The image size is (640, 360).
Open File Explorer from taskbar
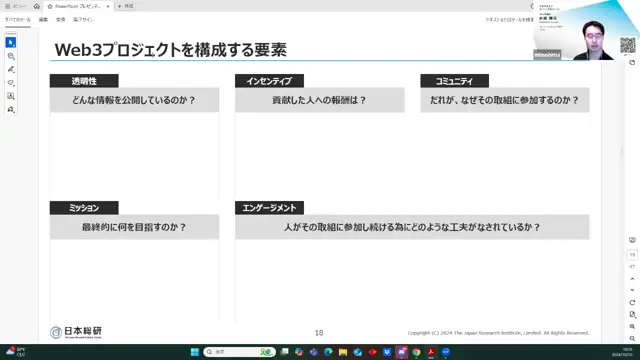tap(343, 352)
